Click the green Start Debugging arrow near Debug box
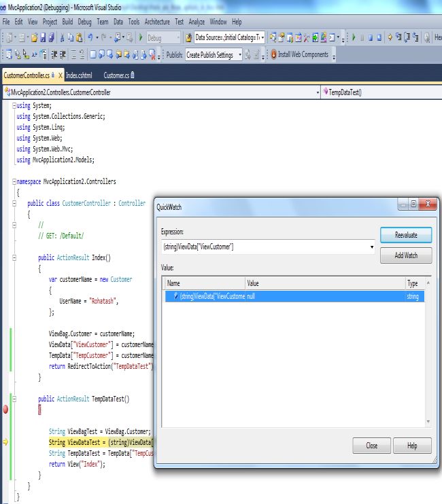The width and height of the screenshot is (442, 504). coord(141,37)
